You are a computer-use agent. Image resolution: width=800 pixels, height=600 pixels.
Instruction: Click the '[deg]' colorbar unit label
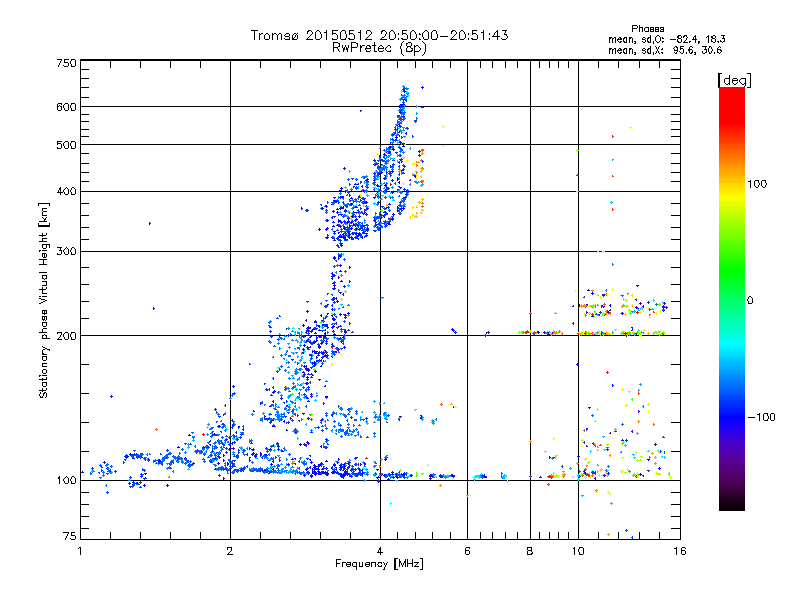click(x=734, y=81)
